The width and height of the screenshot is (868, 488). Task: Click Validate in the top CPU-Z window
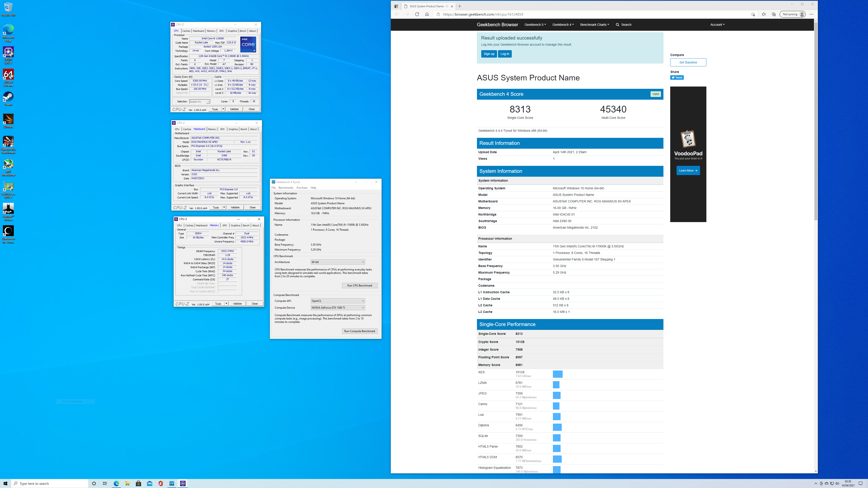234,109
